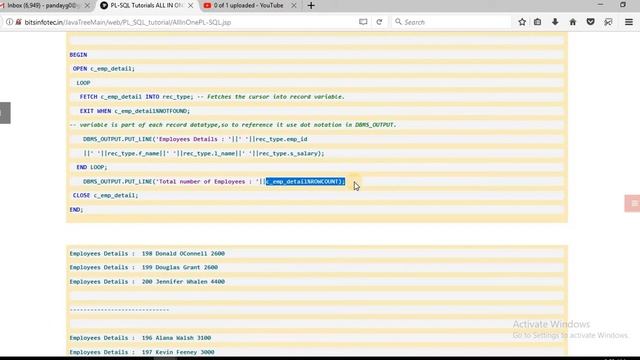Open the hamburger browser menu
The height and width of the screenshot is (360, 640).
pos(629,22)
